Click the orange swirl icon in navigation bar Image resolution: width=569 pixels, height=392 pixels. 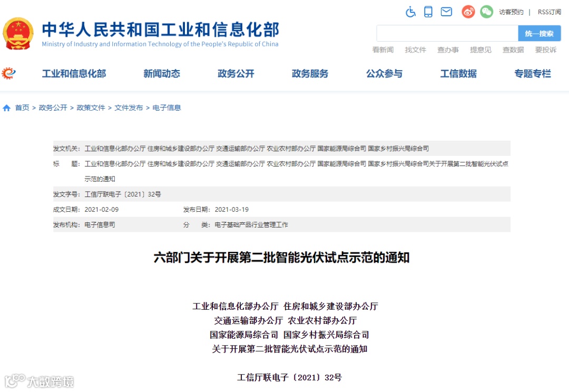pyautogui.click(x=9, y=73)
